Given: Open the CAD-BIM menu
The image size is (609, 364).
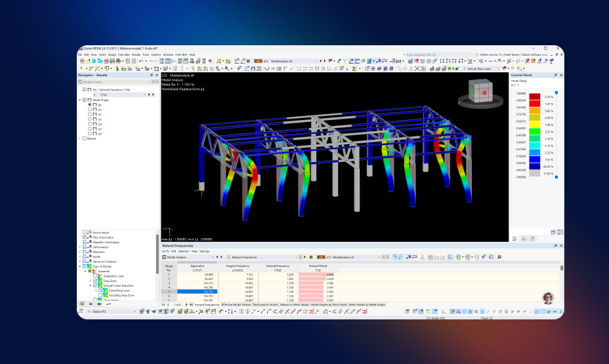Looking at the screenshot, I should tap(181, 54).
